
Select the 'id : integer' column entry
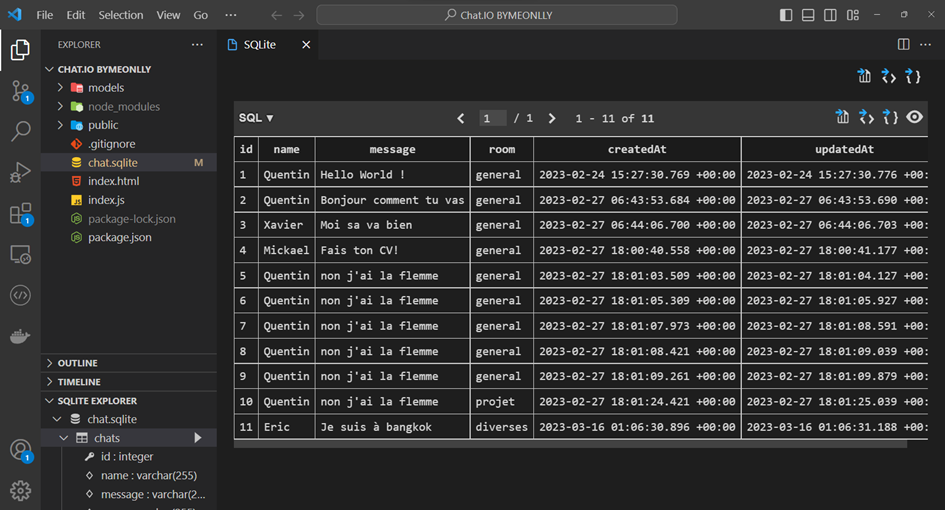pyautogui.click(x=129, y=457)
